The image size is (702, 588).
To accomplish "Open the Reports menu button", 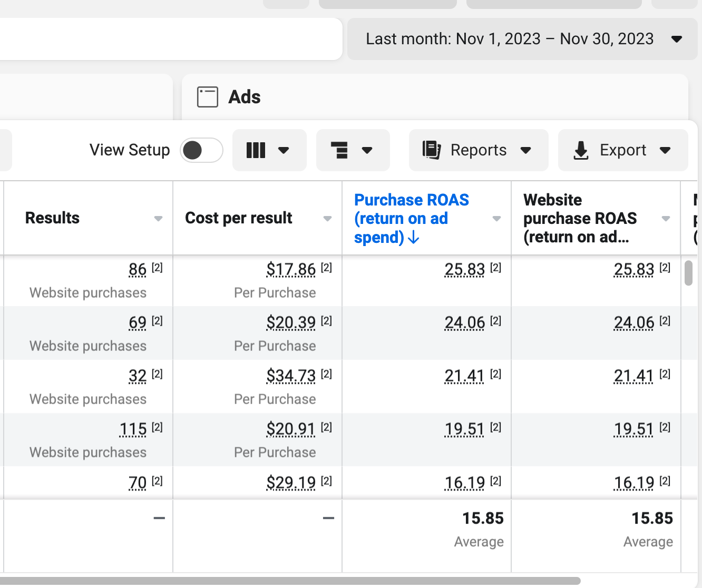I will click(x=478, y=150).
